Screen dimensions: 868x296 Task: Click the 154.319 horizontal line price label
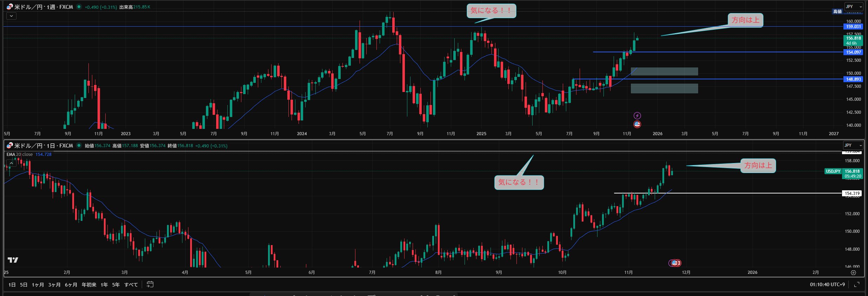(x=852, y=193)
